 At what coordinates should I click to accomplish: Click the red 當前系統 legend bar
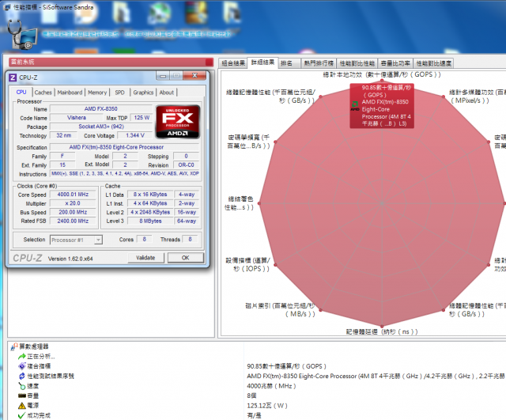click(x=111, y=62)
